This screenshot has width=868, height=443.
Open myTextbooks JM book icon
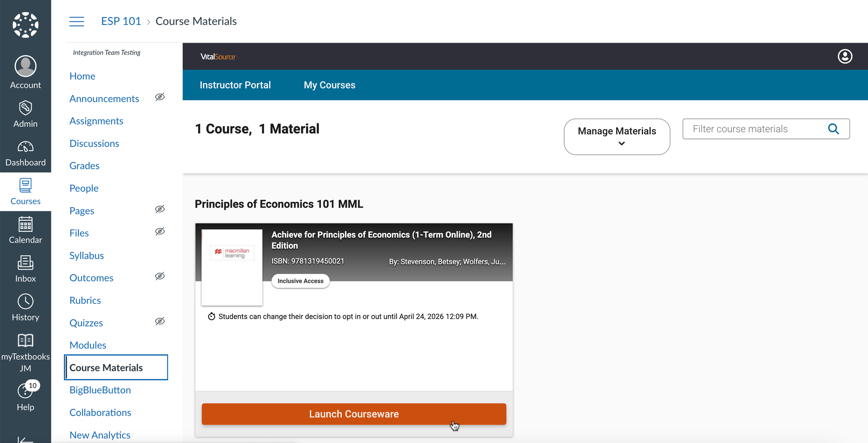25,340
